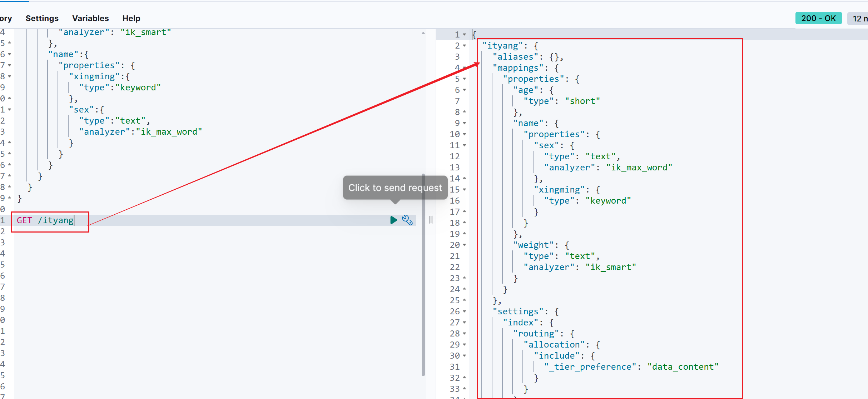This screenshot has height=399, width=868.
Task: Click the GET /ityang request line
Action: click(45, 220)
